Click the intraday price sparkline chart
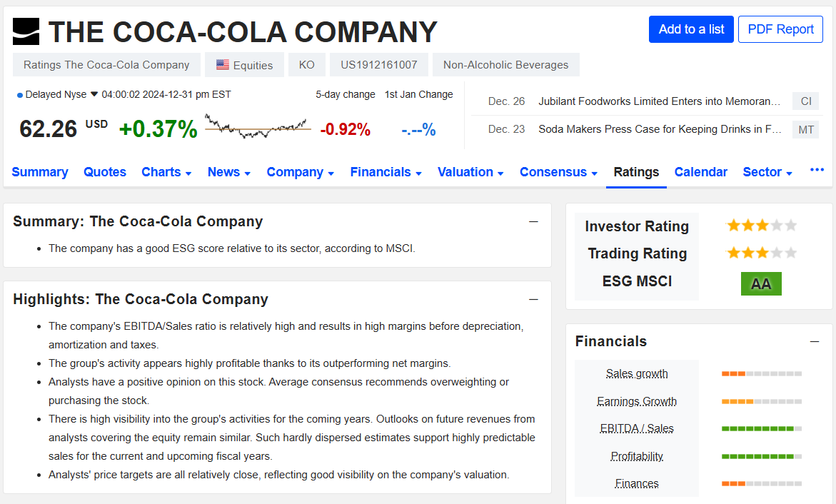 click(x=258, y=126)
